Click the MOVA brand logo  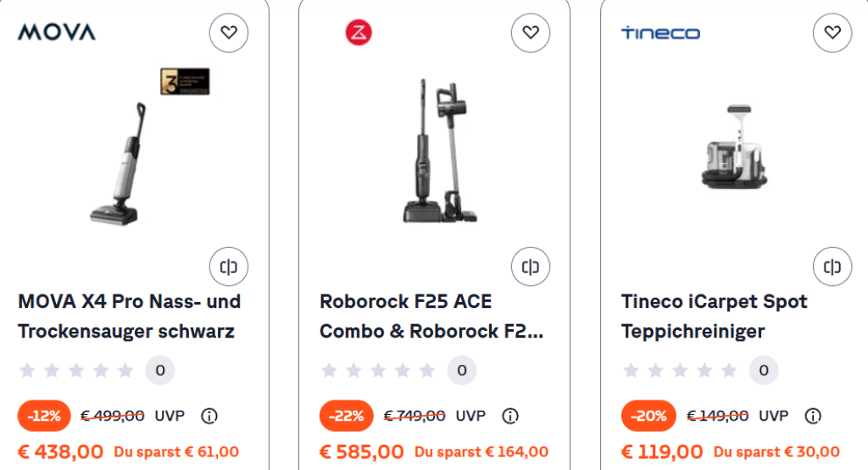click(57, 33)
